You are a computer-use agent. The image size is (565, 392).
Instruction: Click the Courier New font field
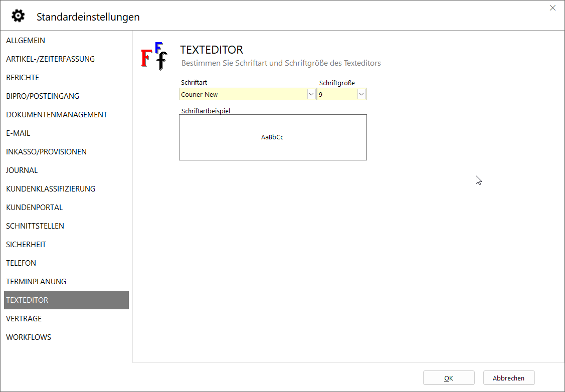point(243,94)
